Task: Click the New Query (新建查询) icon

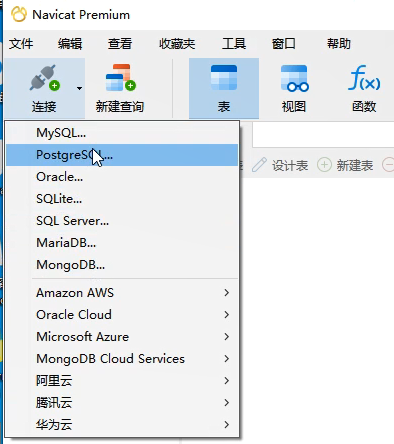Action: (120, 78)
